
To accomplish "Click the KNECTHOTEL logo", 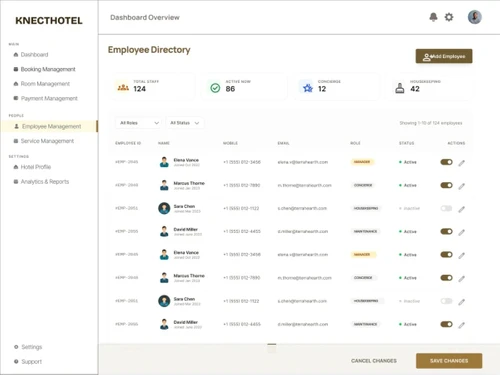I will [x=49, y=21].
